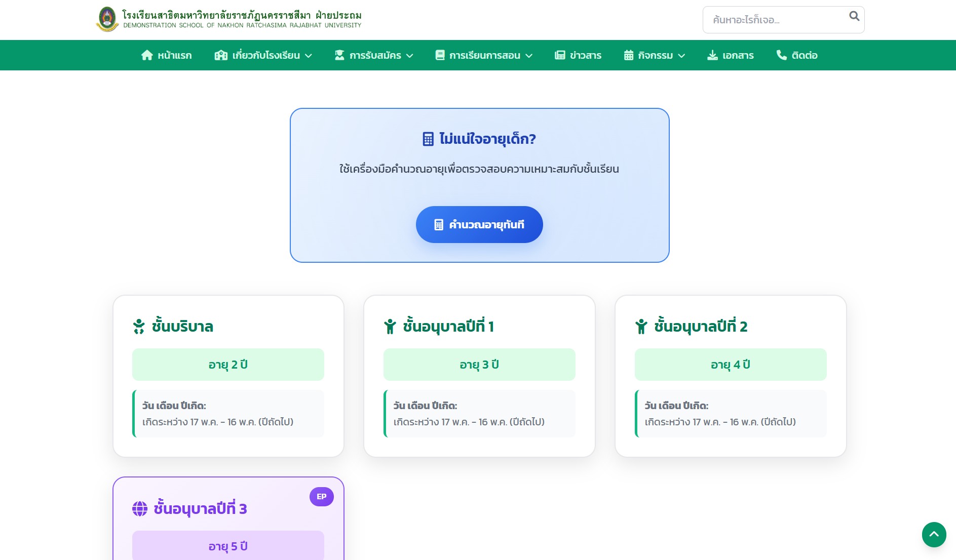The image size is (956, 560).
Task: Click the download icon beside เอกสาร
Action: coord(712,55)
